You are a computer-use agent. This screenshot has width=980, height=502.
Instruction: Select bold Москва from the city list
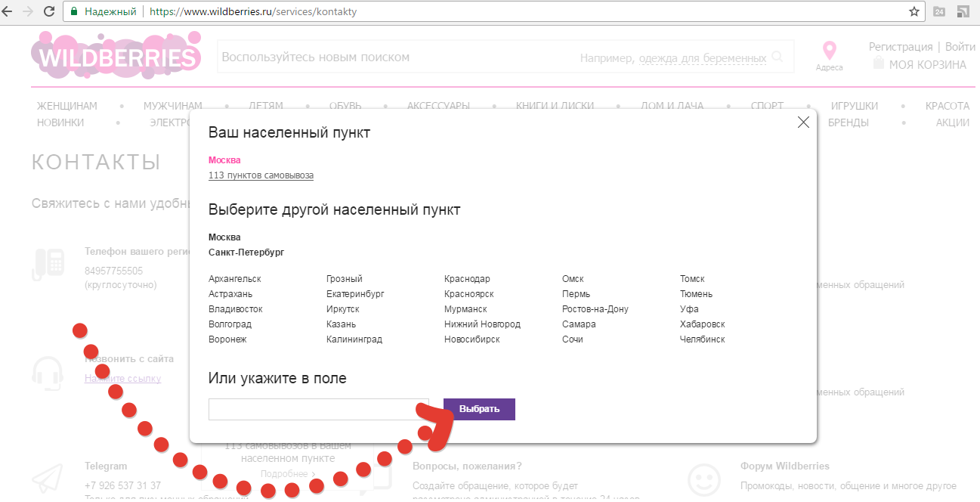click(224, 237)
